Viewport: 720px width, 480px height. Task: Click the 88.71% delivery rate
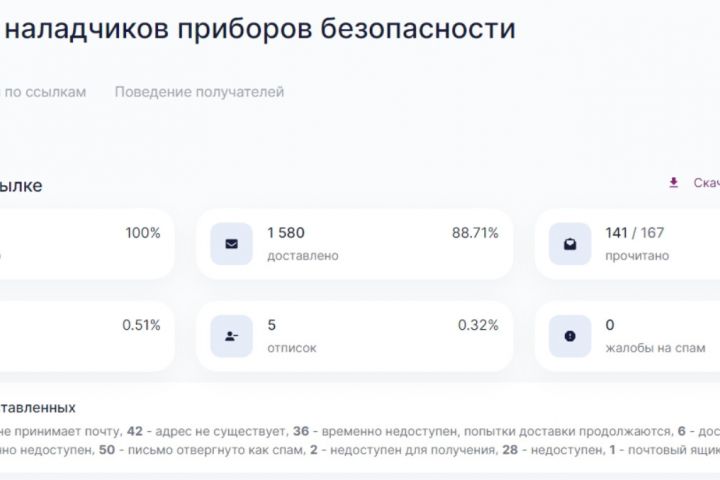click(x=475, y=233)
